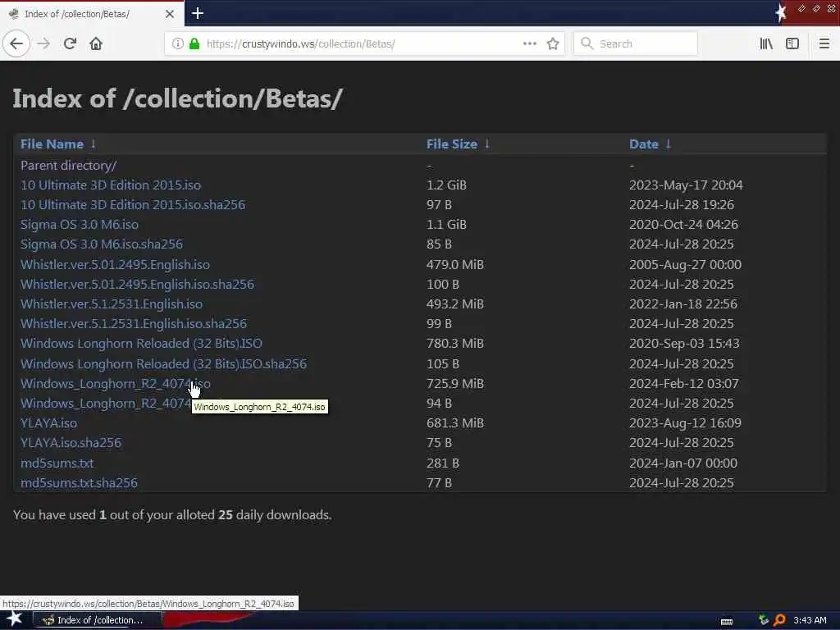Click the 780.3 MiB size value
This screenshot has height=630, width=840.
[x=454, y=343]
